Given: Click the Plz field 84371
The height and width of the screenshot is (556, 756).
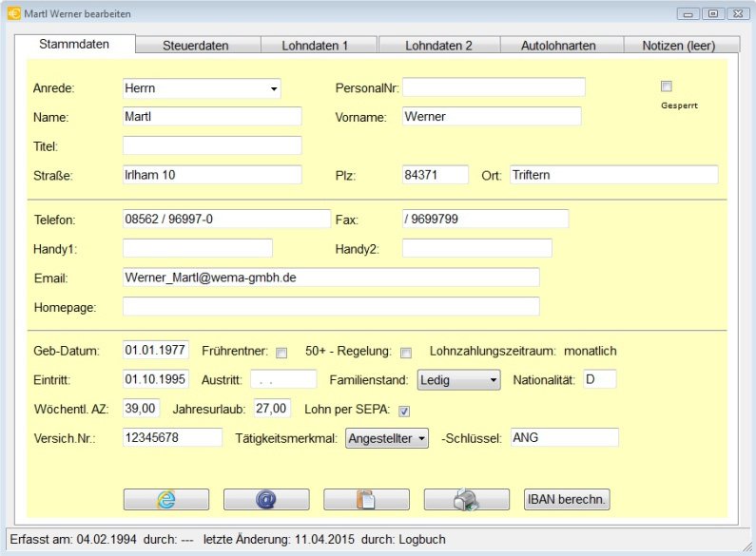Looking at the screenshot, I should pos(436,175).
